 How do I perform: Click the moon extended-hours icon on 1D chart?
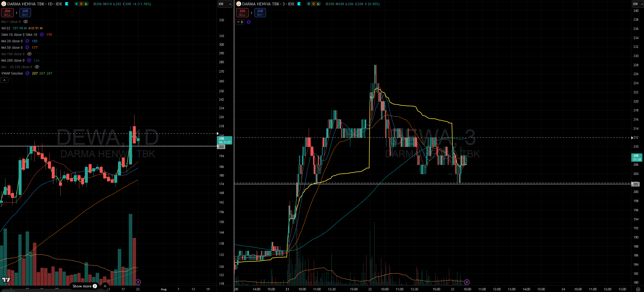(86, 4)
